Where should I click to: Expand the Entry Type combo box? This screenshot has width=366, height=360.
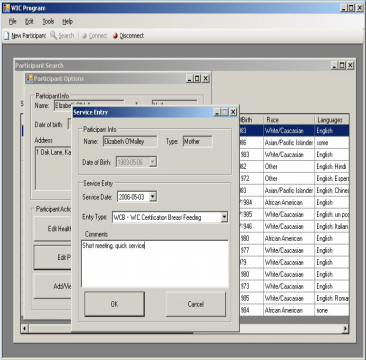(224, 217)
